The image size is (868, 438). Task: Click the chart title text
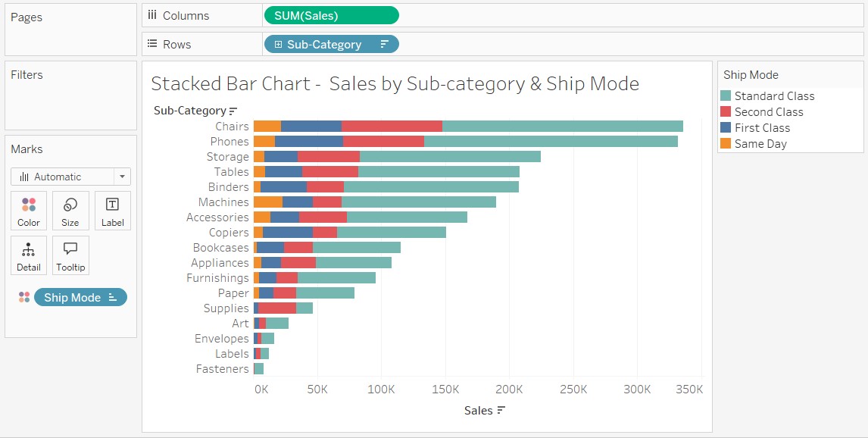tap(395, 83)
